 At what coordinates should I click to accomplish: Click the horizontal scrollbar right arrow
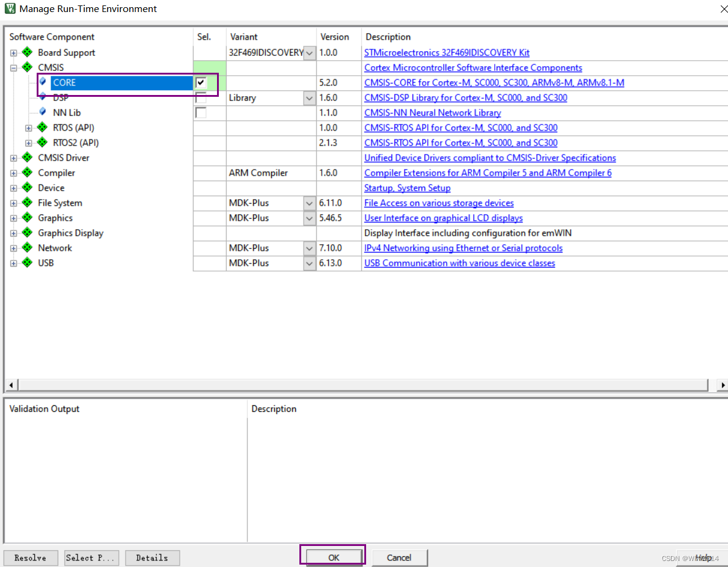coord(723,385)
